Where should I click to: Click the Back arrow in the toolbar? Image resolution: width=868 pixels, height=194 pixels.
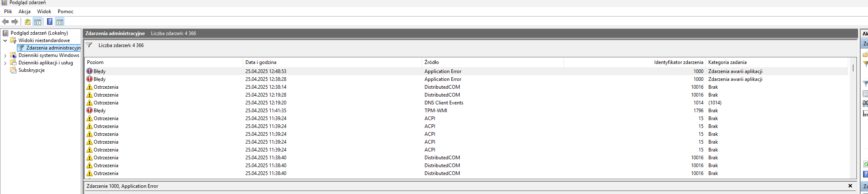coord(5,21)
